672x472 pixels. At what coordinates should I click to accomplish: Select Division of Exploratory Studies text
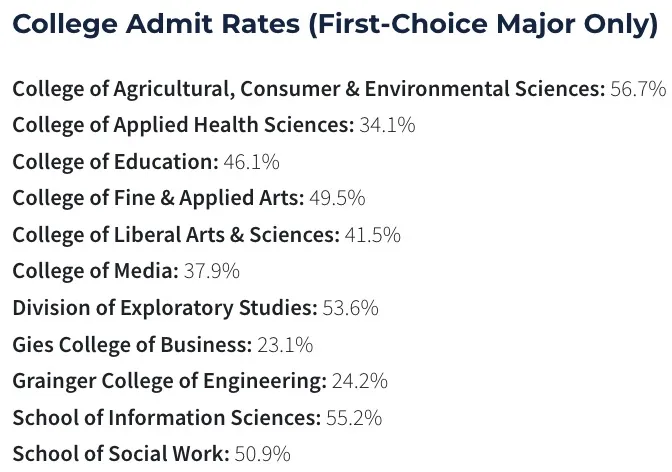tap(165, 308)
